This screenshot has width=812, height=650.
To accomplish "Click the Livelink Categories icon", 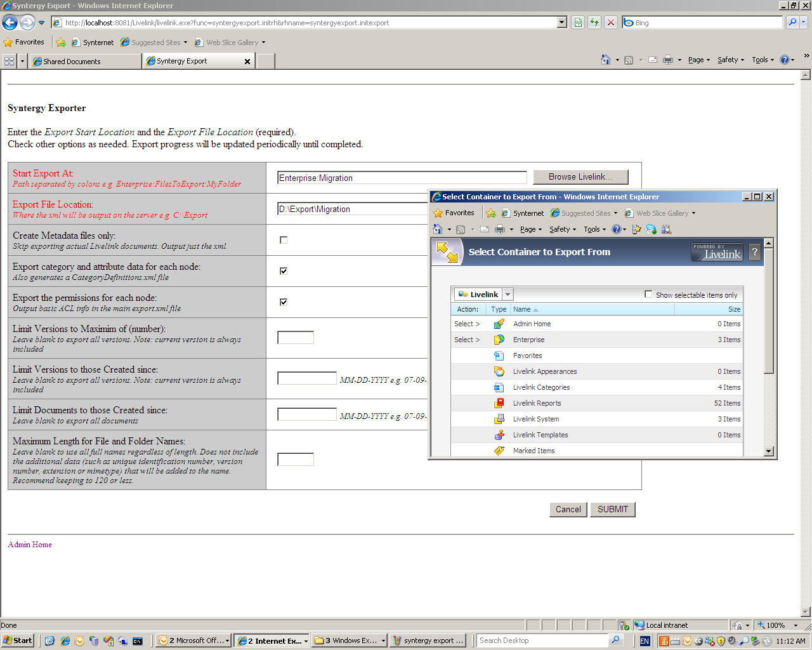I will (499, 387).
